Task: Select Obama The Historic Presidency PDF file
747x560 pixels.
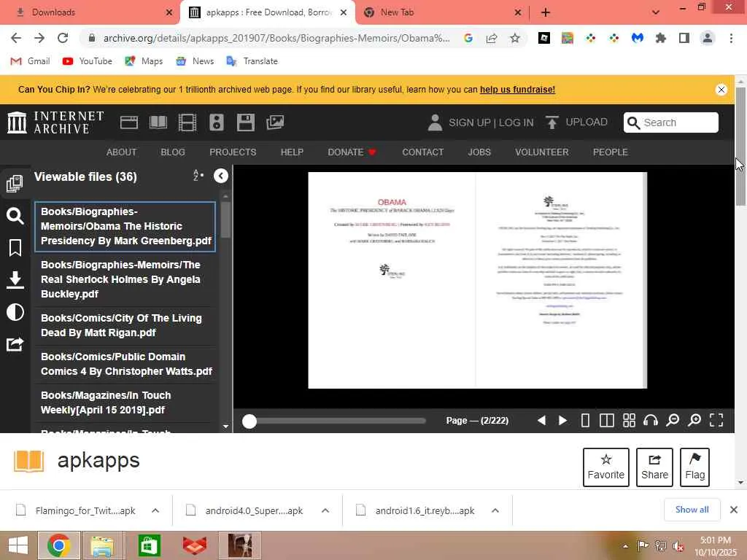Action: 125,227
